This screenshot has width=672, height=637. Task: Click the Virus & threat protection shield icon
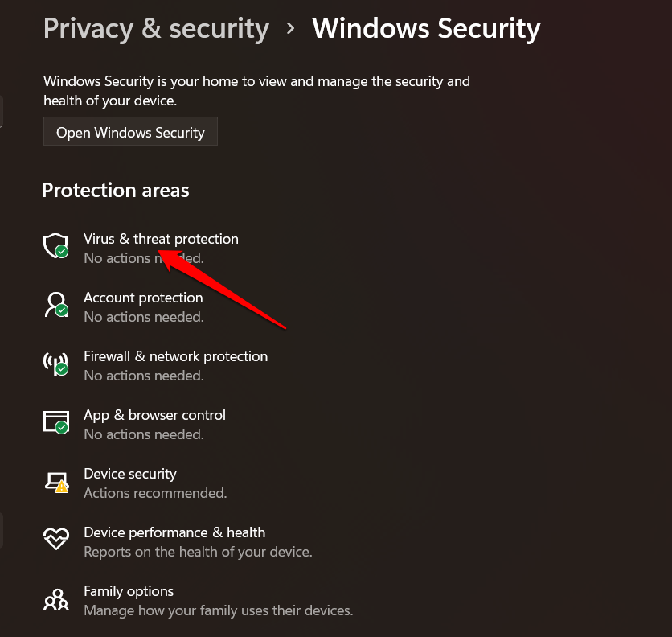(x=55, y=245)
